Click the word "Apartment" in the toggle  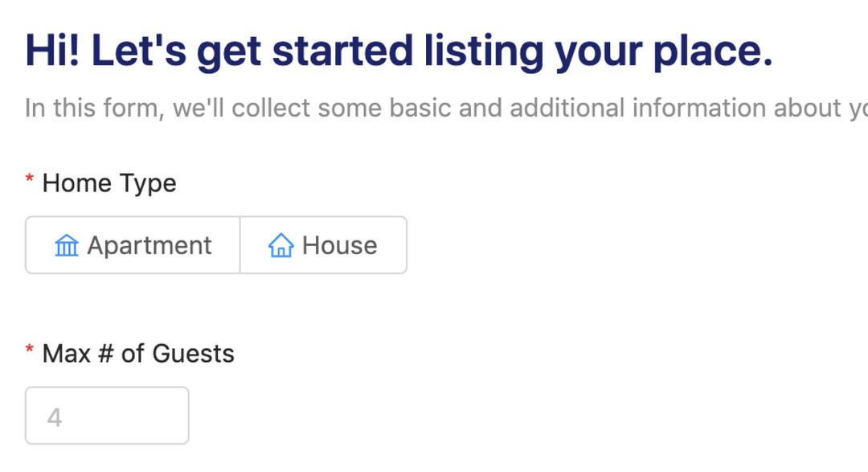[149, 246]
